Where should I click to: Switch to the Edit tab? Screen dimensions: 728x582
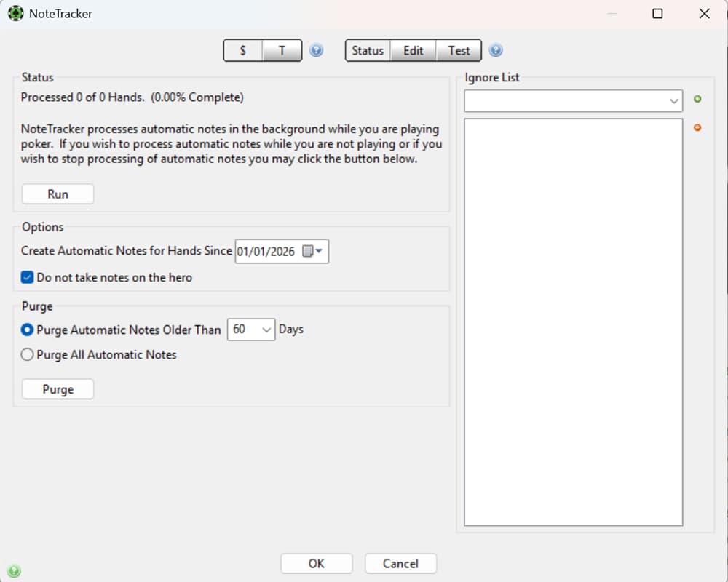coord(413,50)
